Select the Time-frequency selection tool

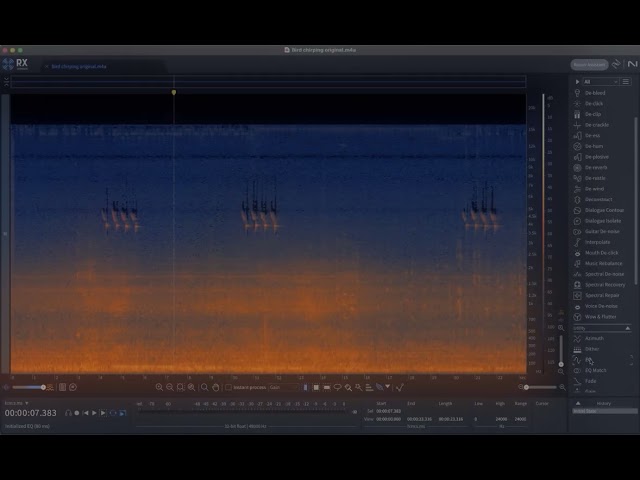[316, 387]
